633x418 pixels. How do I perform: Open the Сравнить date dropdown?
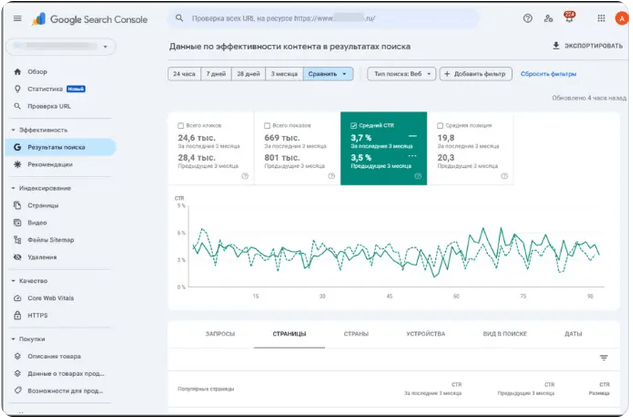328,74
